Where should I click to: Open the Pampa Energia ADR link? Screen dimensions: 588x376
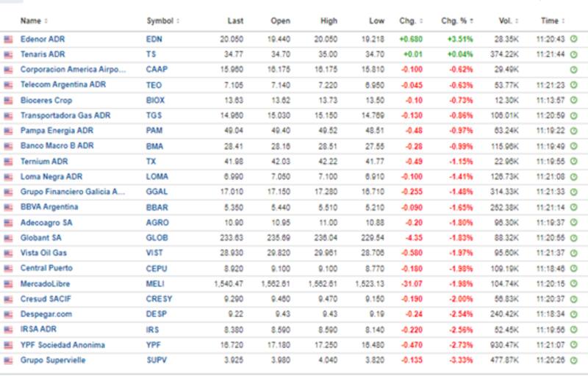tap(52, 131)
